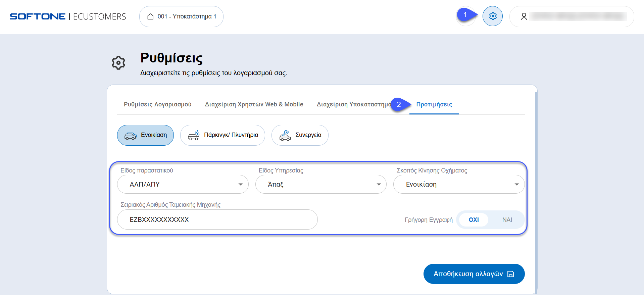Viewport: 644px width, 296px height.
Task: Click the car rental icon
Action: pyautogui.click(x=131, y=136)
